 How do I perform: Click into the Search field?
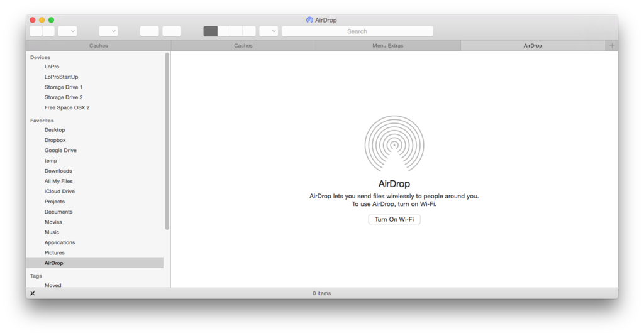pyautogui.click(x=357, y=31)
